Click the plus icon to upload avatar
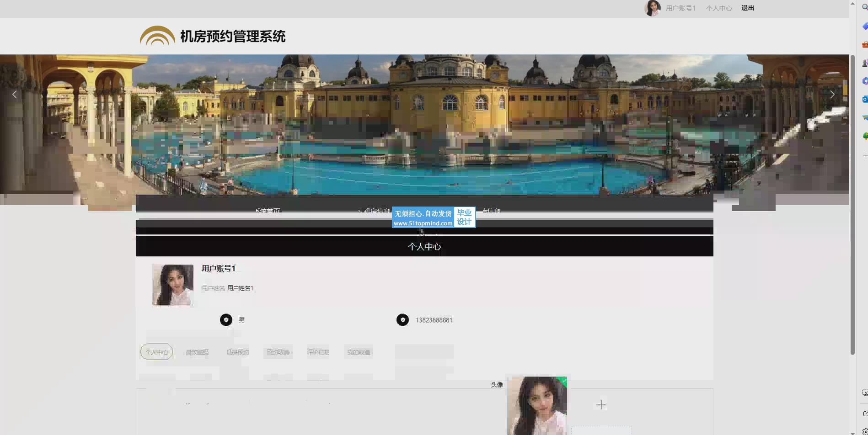 (x=601, y=405)
